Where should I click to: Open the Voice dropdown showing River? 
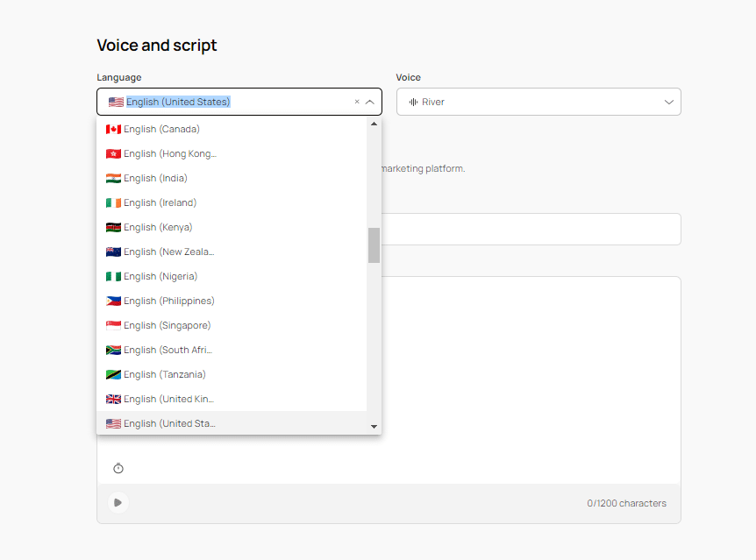[538, 102]
